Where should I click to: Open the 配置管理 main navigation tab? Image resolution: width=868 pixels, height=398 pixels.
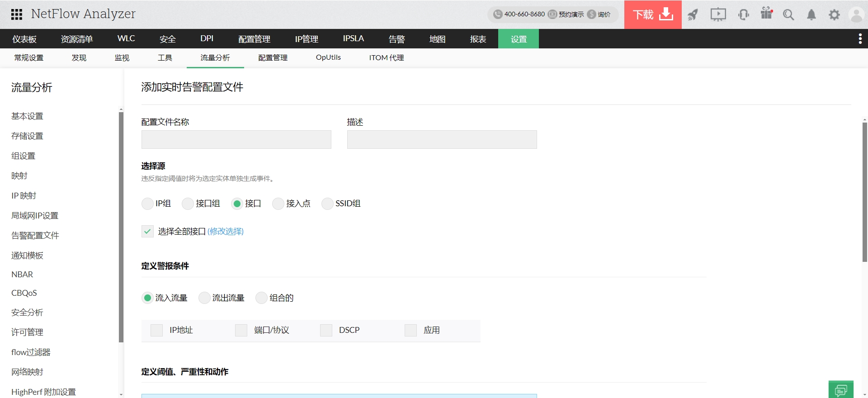[254, 39]
